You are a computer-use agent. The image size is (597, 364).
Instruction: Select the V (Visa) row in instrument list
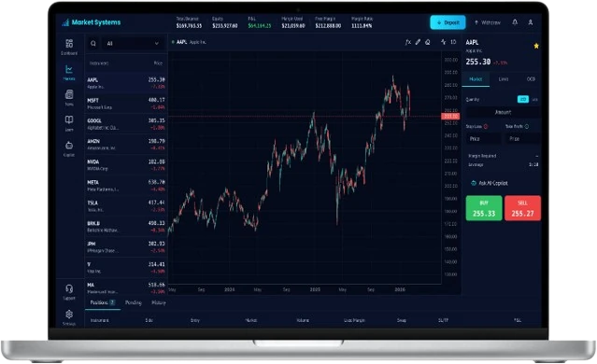pyautogui.click(x=126, y=268)
